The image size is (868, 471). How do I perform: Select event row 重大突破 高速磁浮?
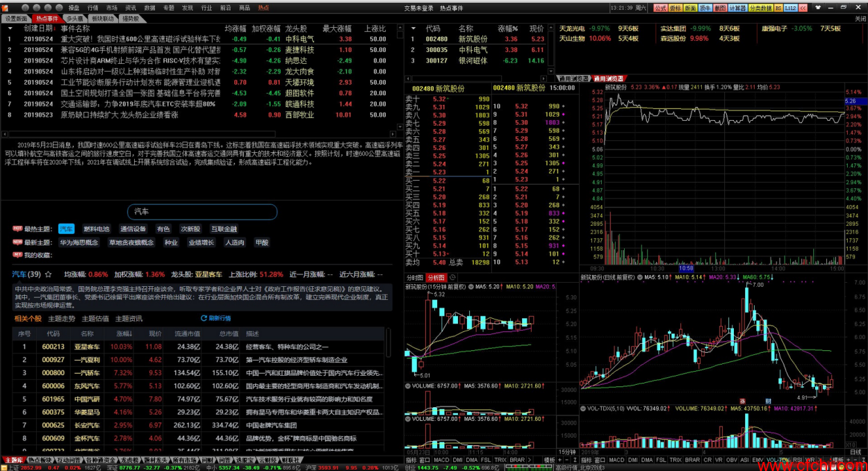[x=200, y=39]
